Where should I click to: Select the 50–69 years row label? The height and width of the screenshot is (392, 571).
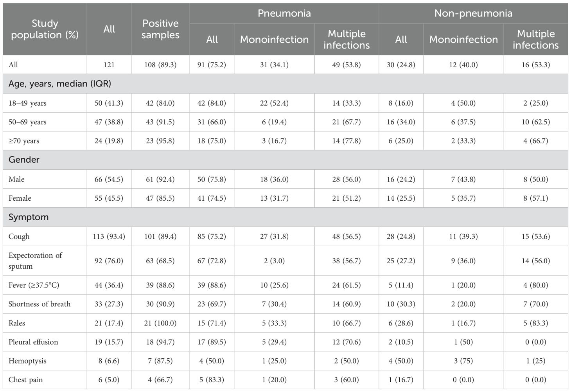[27, 122]
